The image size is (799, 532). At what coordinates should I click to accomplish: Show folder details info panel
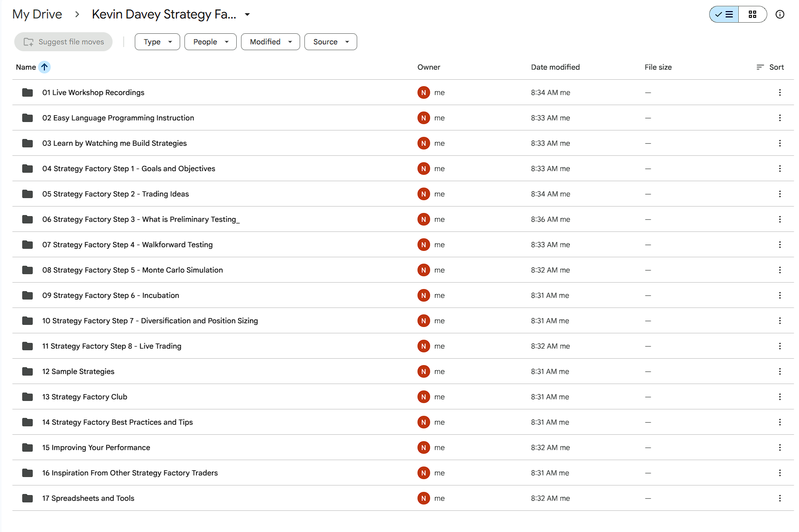(x=779, y=14)
